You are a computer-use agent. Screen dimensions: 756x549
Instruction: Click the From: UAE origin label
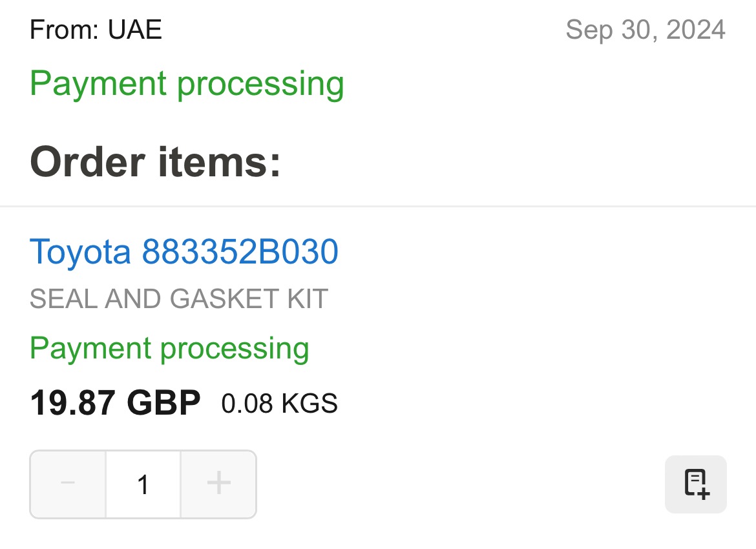click(x=96, y=30)
